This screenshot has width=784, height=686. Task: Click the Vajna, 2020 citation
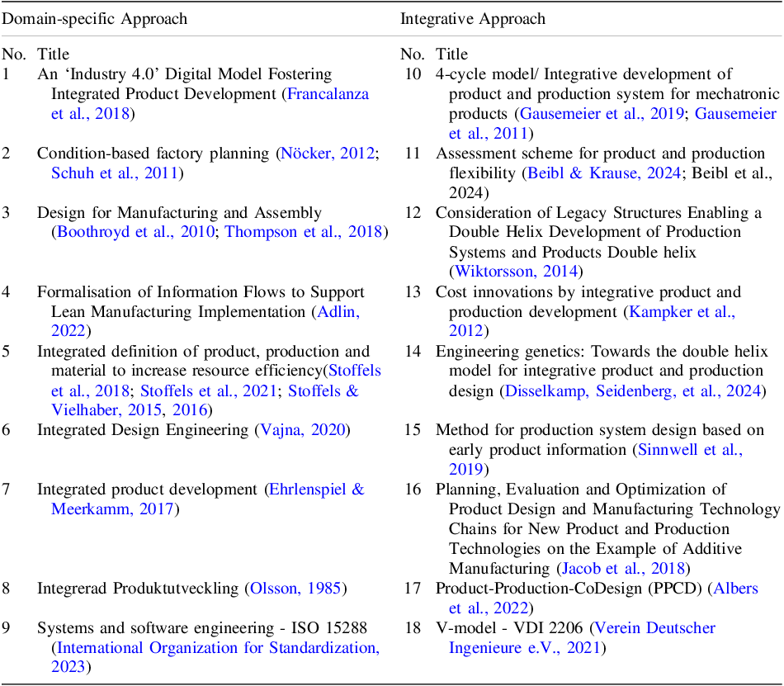point(303,430)
